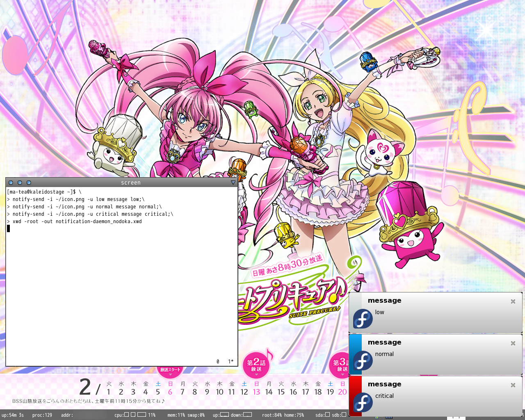Viewport: 525px width, 420px height.
Task: Click the 'addr:' entry in the status bar
Action: (x=67, y=415)
